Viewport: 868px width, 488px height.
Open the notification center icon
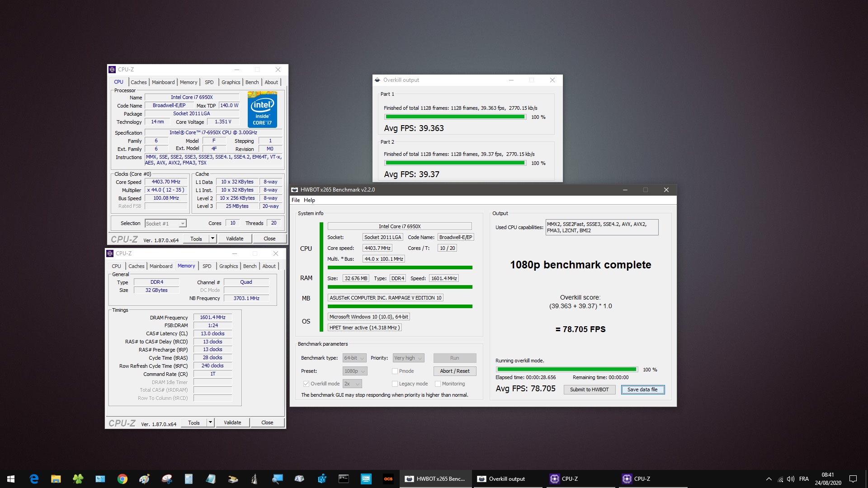[853, 479]
